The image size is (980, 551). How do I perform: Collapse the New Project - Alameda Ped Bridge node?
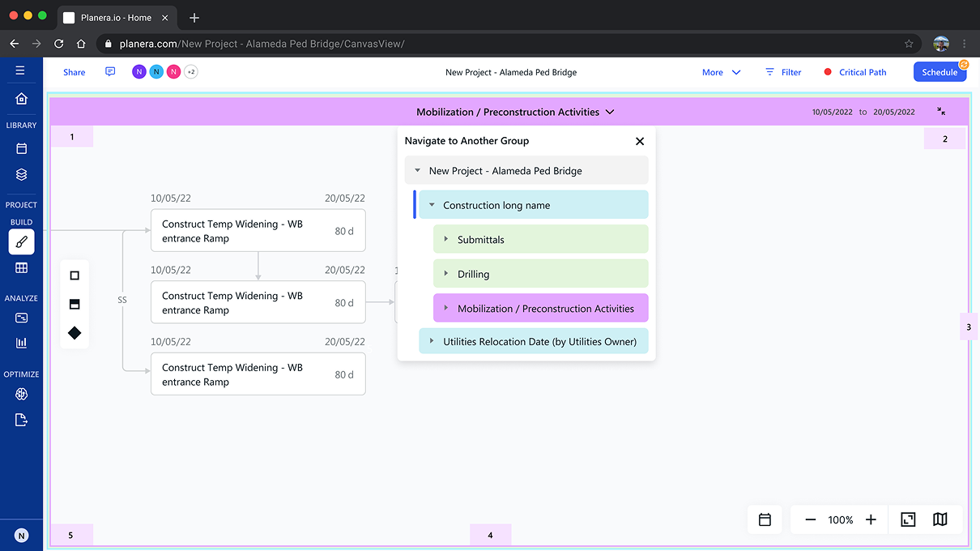418,171
